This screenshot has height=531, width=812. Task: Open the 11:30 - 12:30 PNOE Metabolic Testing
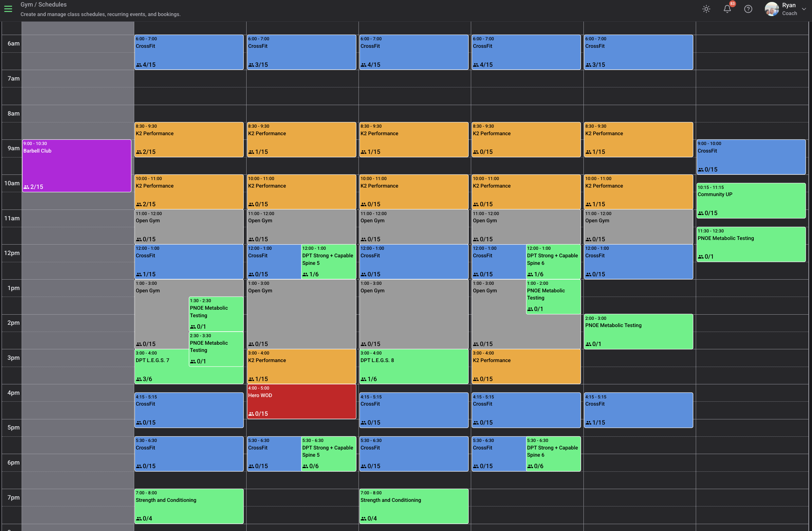click(x=750, y=244)
